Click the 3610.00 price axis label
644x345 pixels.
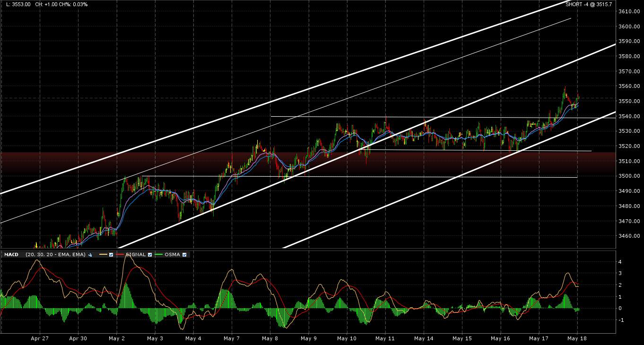click(629, 11)
